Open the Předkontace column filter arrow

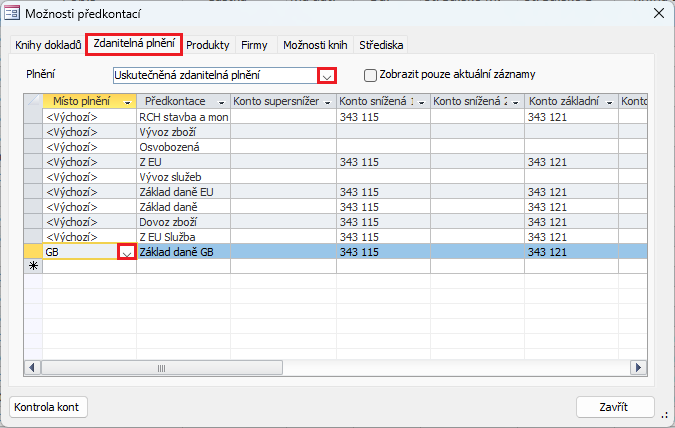click(222, 102)
